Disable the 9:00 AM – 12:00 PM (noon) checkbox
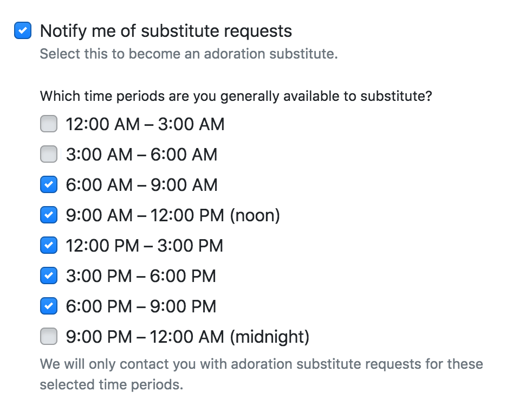This screenshot has height=410, width=532. click(x=49, y=216)
